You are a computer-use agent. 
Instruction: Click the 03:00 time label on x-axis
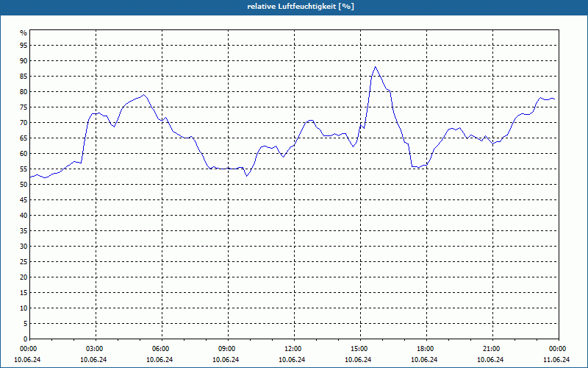[96, 349]
